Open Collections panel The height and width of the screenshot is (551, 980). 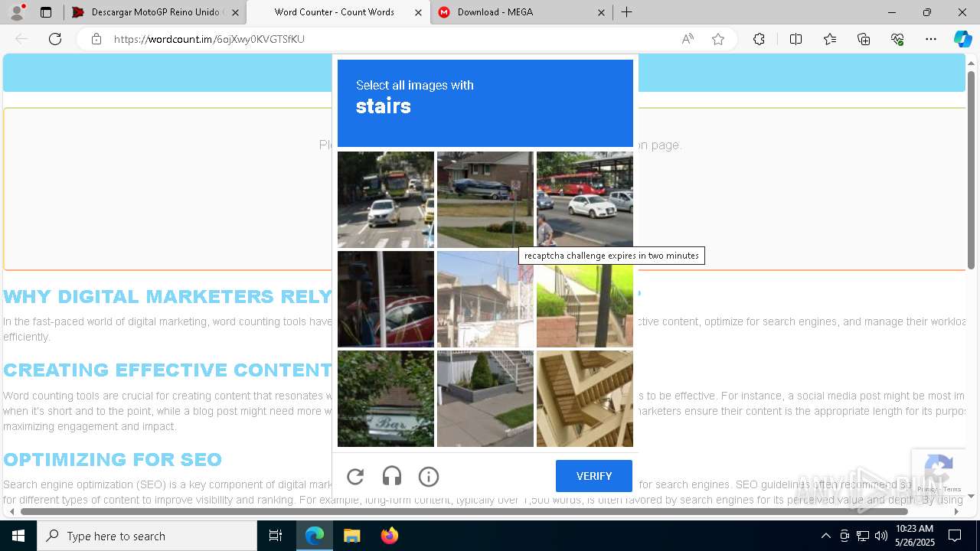[864, 39]
